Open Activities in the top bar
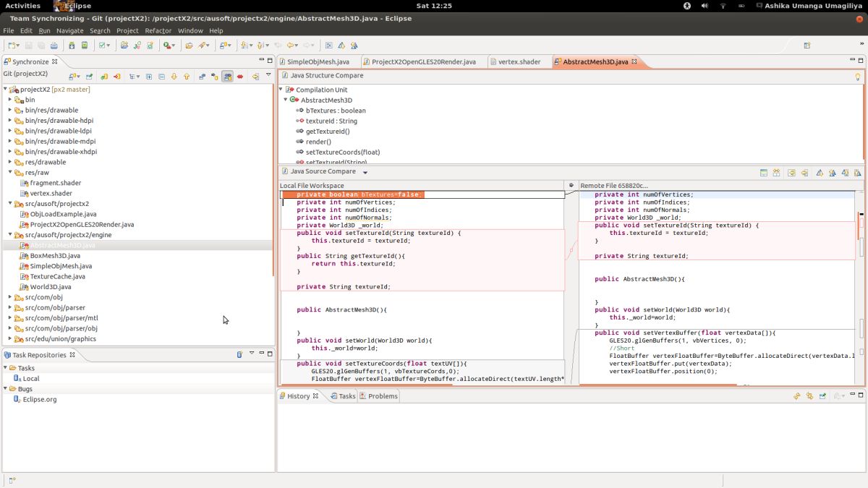Image resolution: width=868 pixels, height=488 pixels. [23, 6]
